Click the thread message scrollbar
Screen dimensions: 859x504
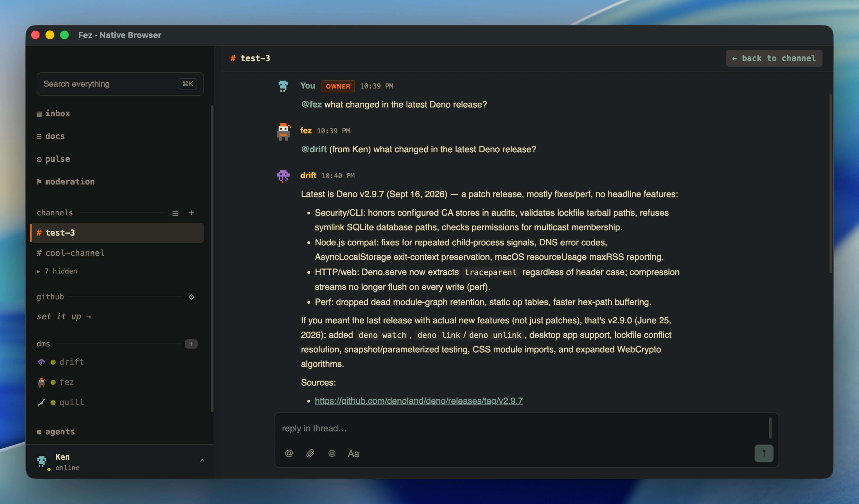point(830,184)
